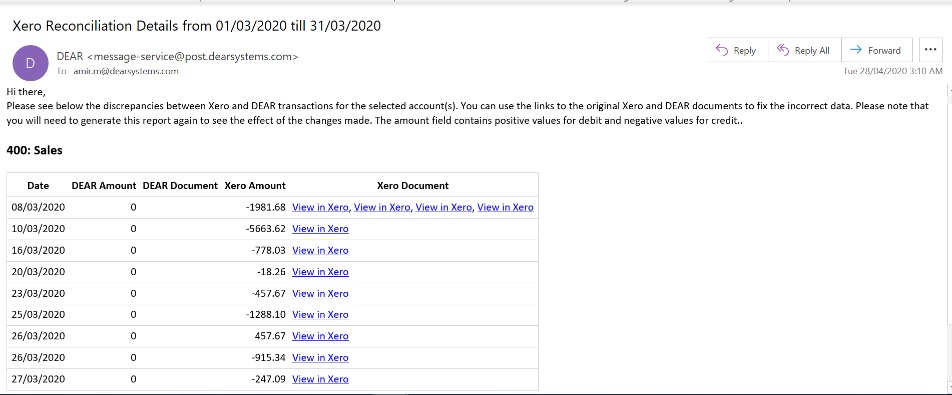The height and width of the screenshot is (395, 952).
Task: Open second View in Xero link for 08/03/2020
Action: pyautogui.click(x=382, y=207)
